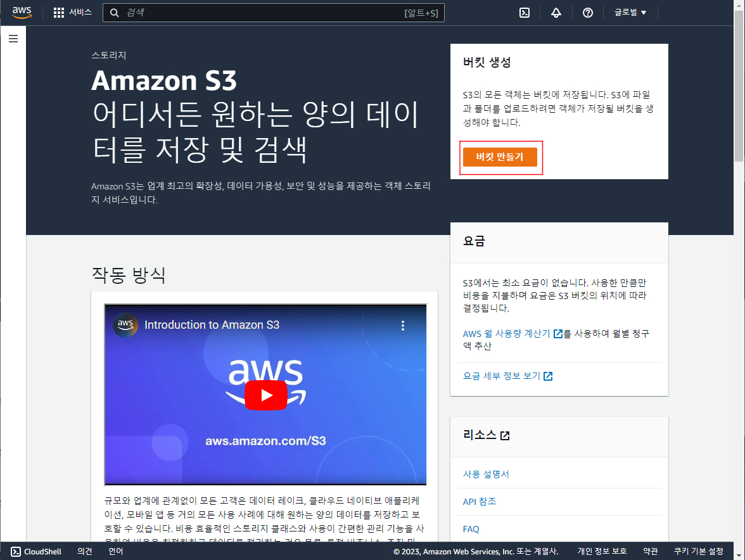Open the 사용 설명서 link

[486, 474]
